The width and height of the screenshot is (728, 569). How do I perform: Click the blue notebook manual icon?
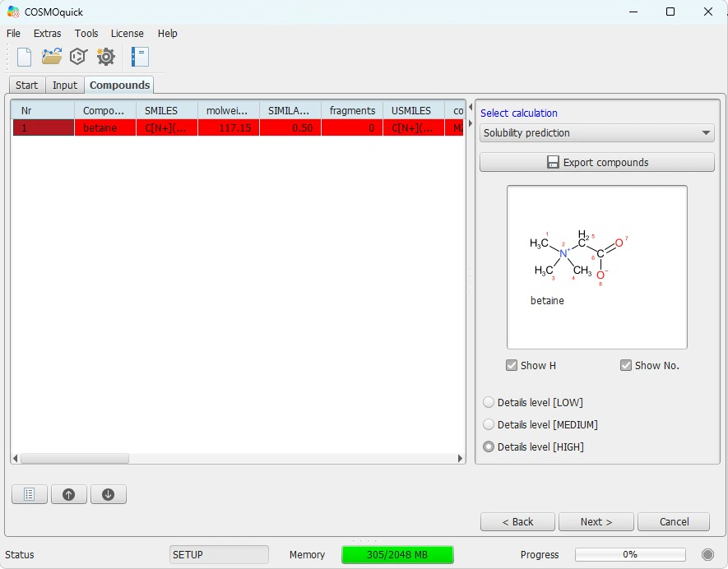(x=140, y=57)
